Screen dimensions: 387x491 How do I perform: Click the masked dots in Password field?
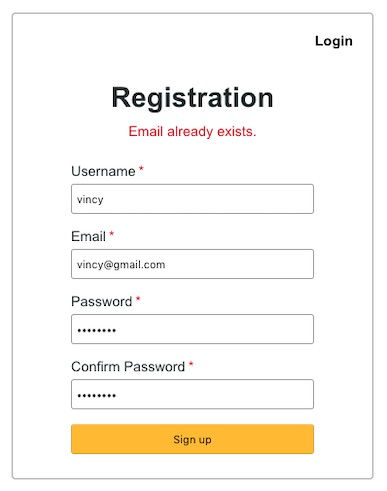[x=97, y=330]
